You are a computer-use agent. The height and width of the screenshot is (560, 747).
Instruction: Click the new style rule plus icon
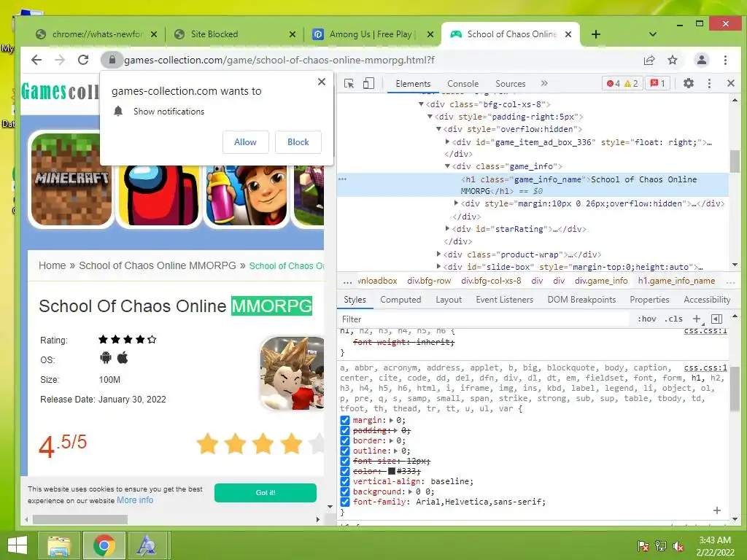(x=697, y=319)
